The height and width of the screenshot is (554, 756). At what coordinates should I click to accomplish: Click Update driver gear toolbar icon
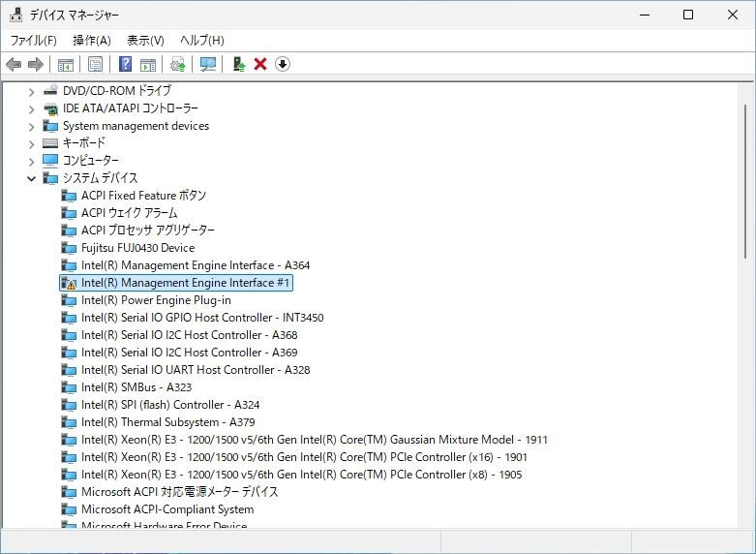(178, 64)
